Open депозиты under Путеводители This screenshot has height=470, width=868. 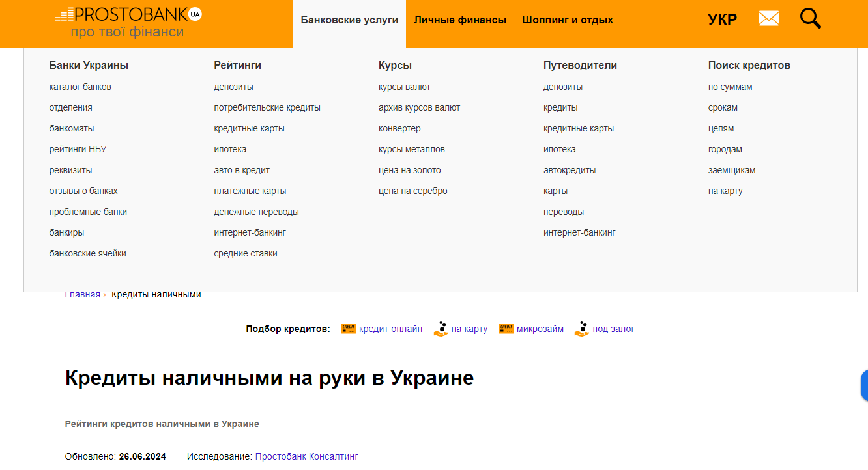(563, 87)
